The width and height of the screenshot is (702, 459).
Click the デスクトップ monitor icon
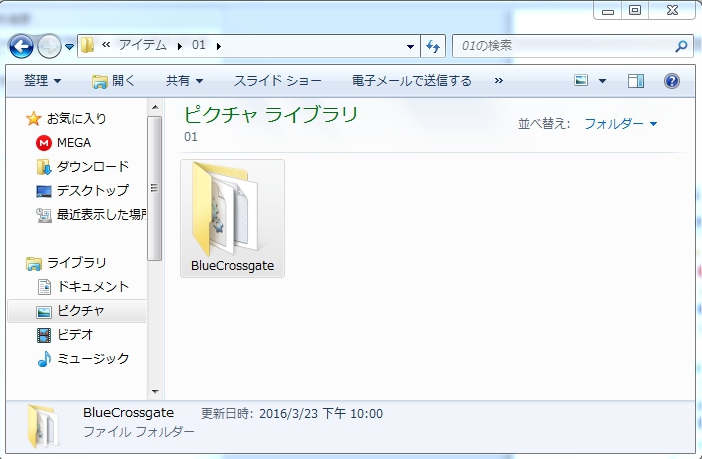pos(44,191)
